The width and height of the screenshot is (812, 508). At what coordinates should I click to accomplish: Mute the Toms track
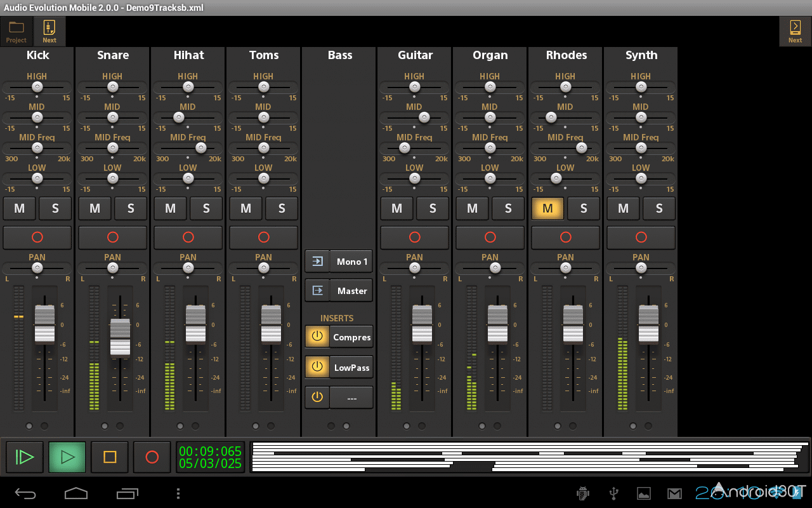246,208
